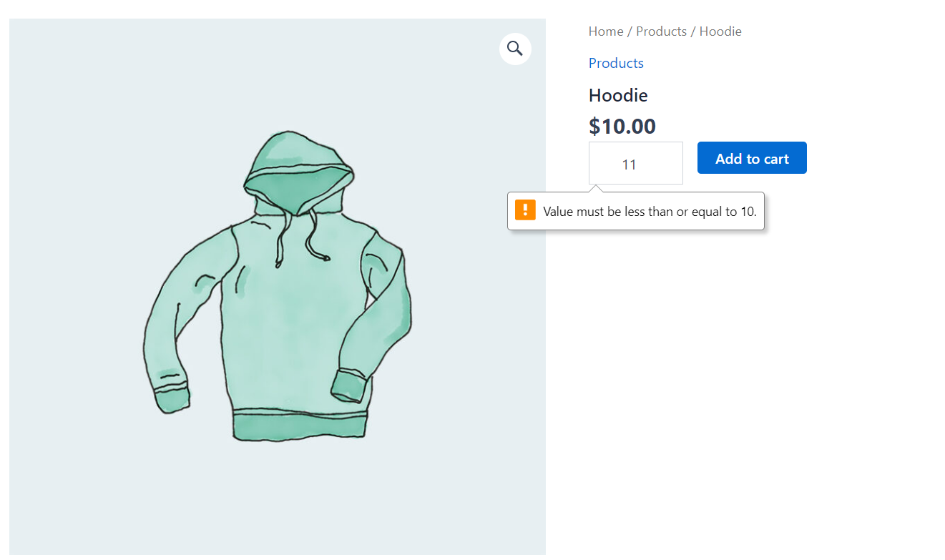Viewport: 945px width, 560px height.
Task: Click the hoodie product image
Action: [x=277, y=286]
